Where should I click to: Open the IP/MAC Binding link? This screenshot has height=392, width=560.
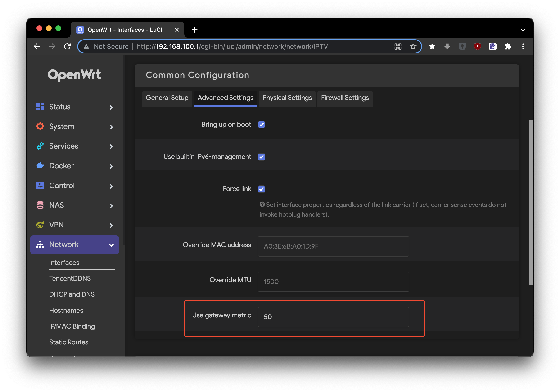[72, 326]
